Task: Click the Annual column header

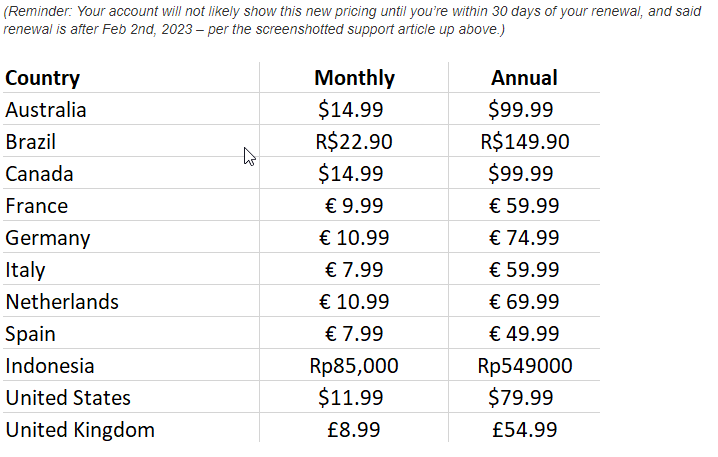Action: tap(524, 78)
